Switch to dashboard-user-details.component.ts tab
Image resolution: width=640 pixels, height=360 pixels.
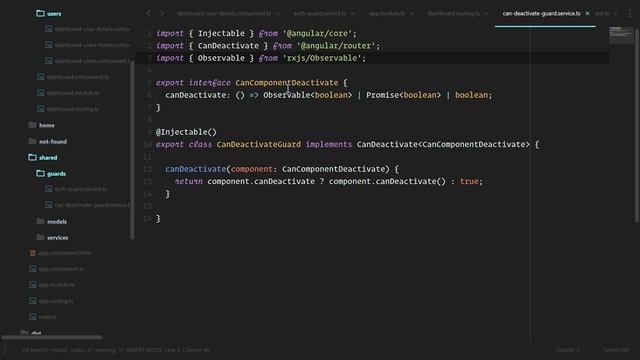224,13
